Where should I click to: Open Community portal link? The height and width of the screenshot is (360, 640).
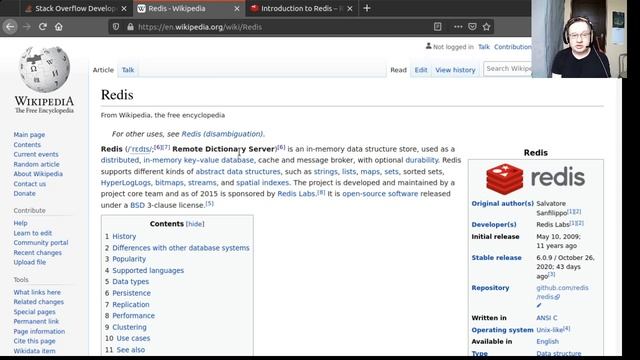(x=41, y=242)
